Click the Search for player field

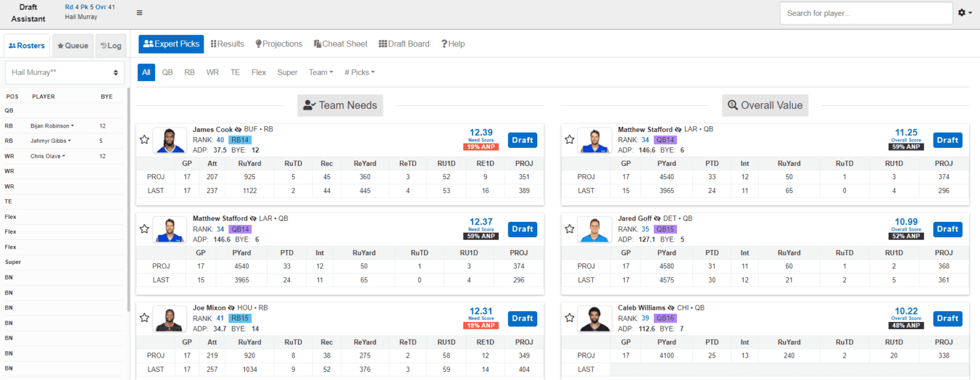[866, 13]
